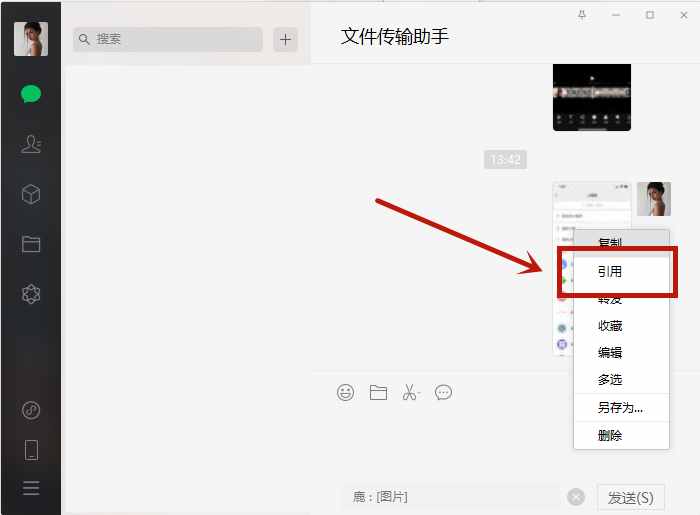Open the chat history bubble icon

443,393
